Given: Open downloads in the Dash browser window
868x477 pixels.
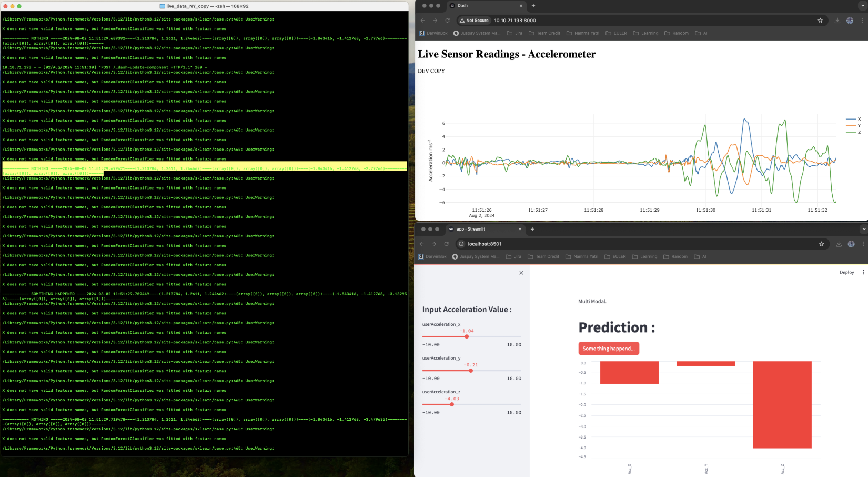Looking at the screenshot, I should point(837,21).
